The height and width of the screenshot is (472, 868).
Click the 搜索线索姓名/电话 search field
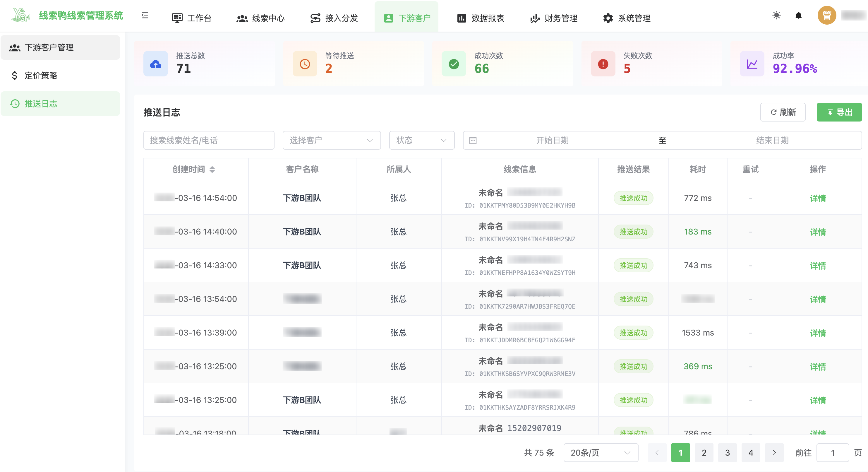(209, 140)
